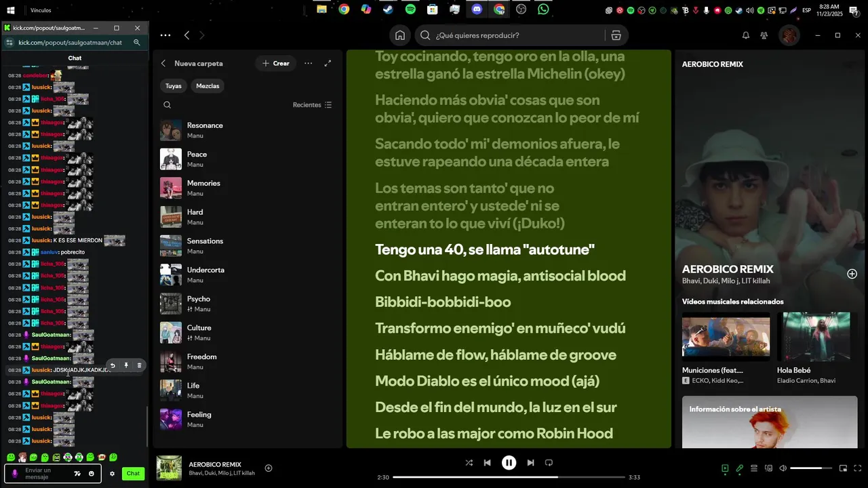868x488 pixels.
Task: Open the three-dots Spotify menu
Action: (165, 35)
